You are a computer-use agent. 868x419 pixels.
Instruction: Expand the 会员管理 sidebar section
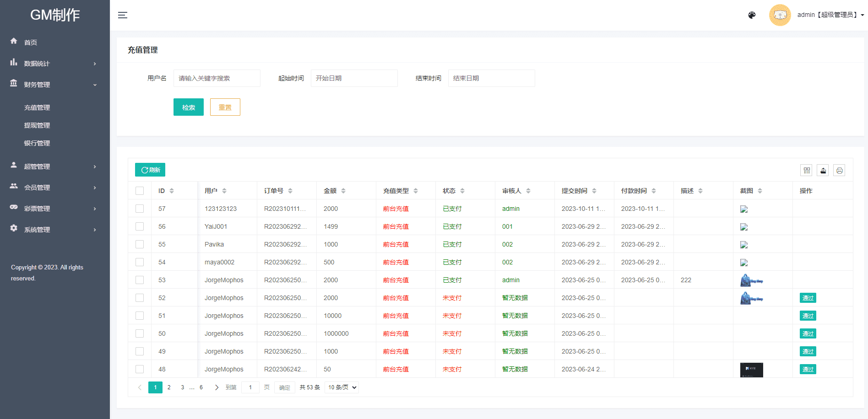click(x=55, y=188)
